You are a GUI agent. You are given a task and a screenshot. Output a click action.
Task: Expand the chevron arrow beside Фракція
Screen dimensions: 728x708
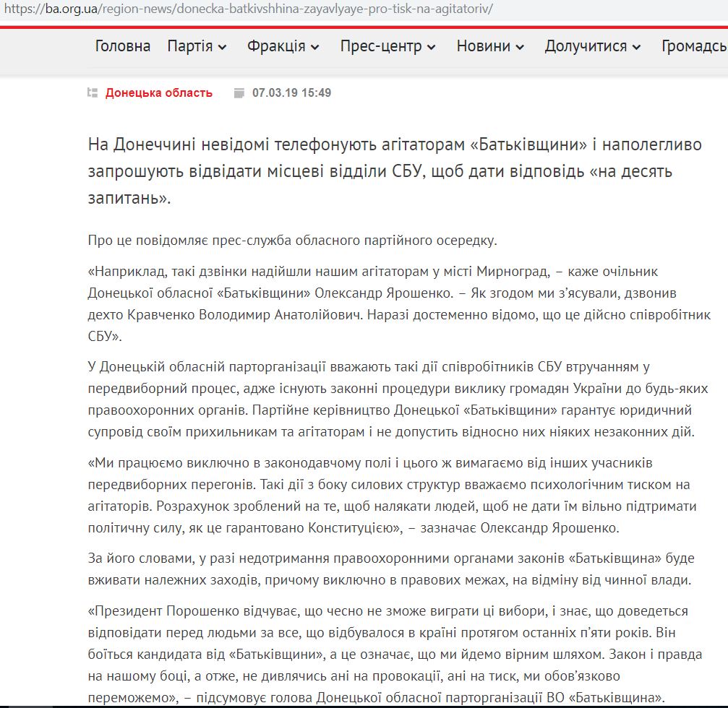pyautogui.click(x=315, y=47)
